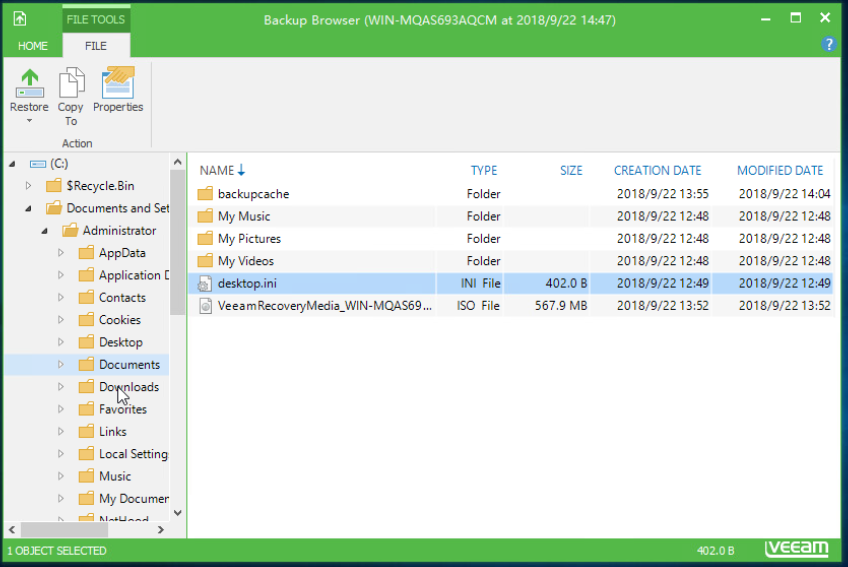Click the My Pictures folder icon in the list
Viewport: 848px width, 567px height.
tap(205, 239)
